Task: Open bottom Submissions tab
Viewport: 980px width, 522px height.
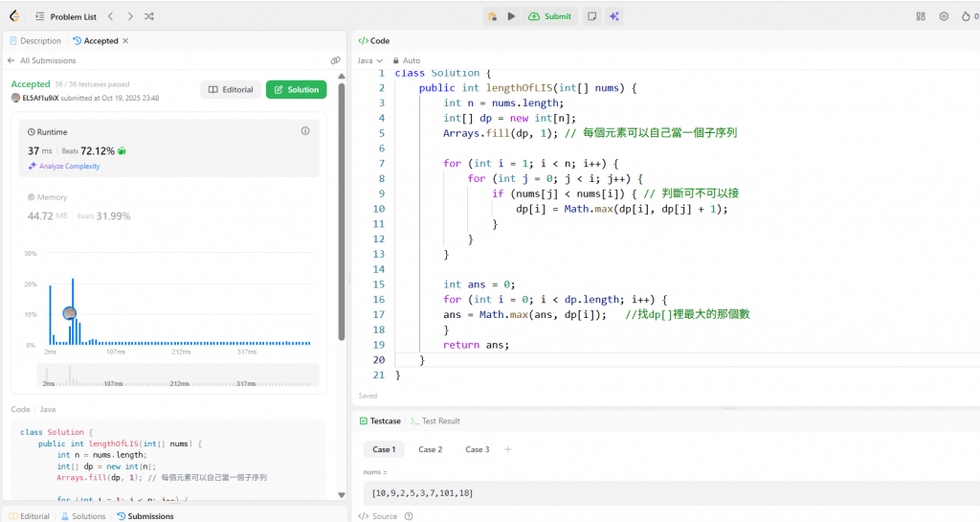Action: pos(145,516)
